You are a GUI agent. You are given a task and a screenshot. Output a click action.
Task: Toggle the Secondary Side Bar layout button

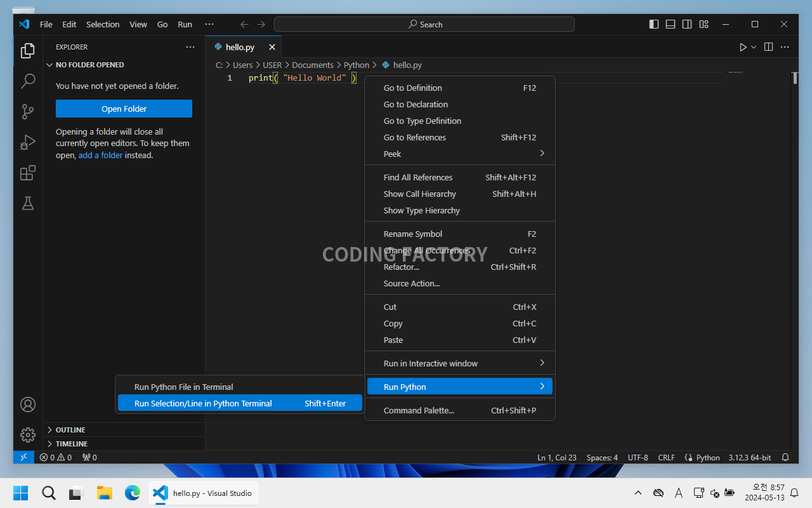point(687,24)
